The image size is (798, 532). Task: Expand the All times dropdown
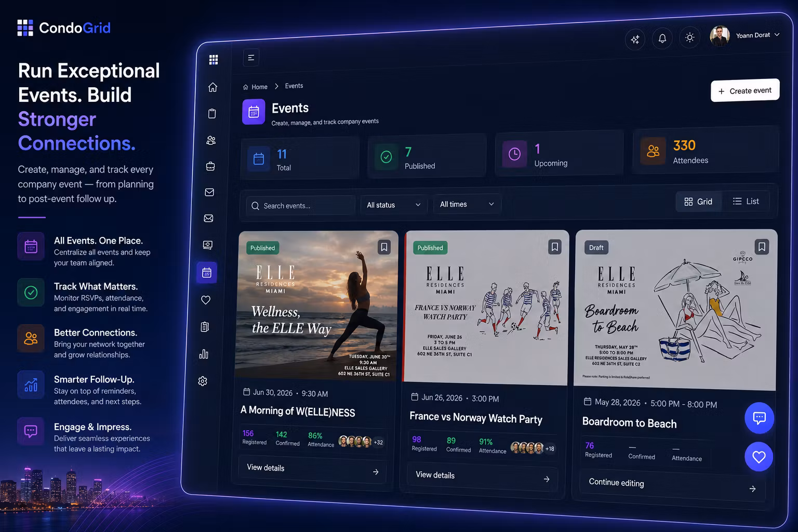pyautogui.click(x=467, y=204)
